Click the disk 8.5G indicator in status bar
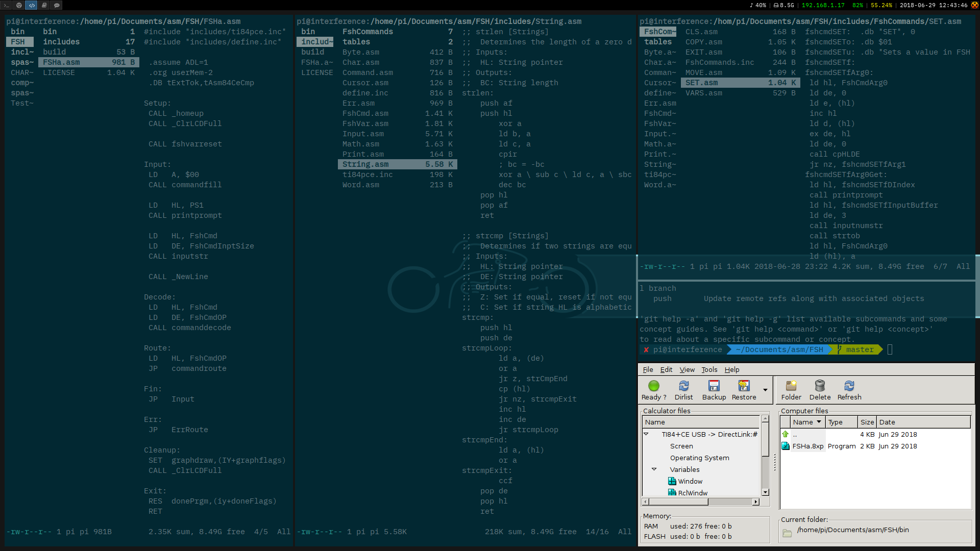This screenshot has height=551, width=980. [x=783, y=5]
